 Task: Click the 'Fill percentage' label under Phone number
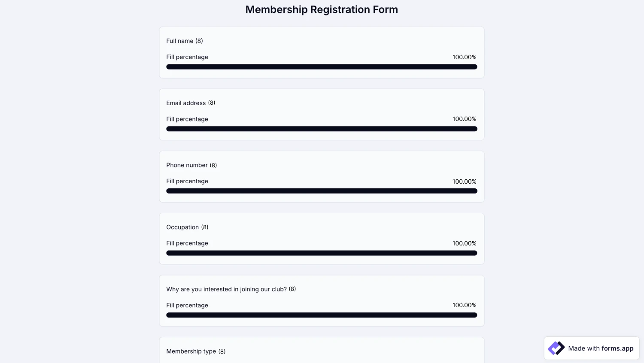187,181
